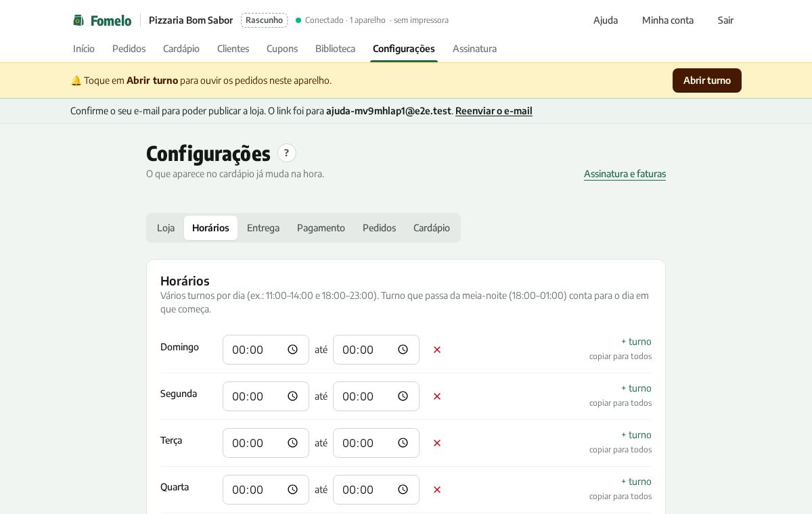Add a turno for Segunda
The width and height of the screenshot is (812, 514).
pos(636,388)
